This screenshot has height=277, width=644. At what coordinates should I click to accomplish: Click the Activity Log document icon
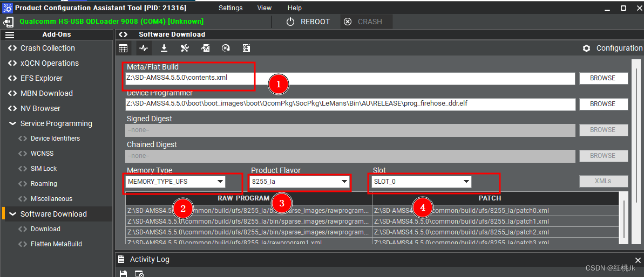(121, 259)
